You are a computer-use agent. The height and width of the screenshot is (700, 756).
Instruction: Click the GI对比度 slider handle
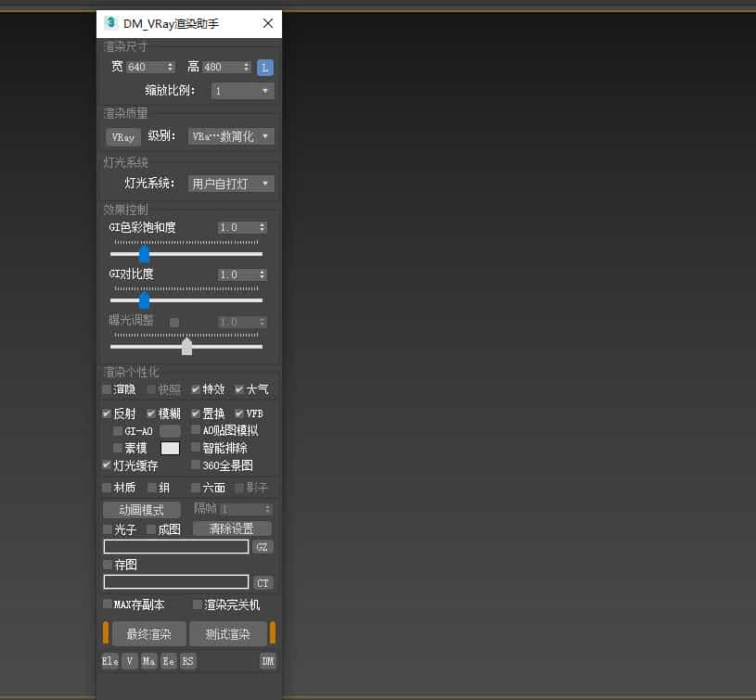click(144, 300)
